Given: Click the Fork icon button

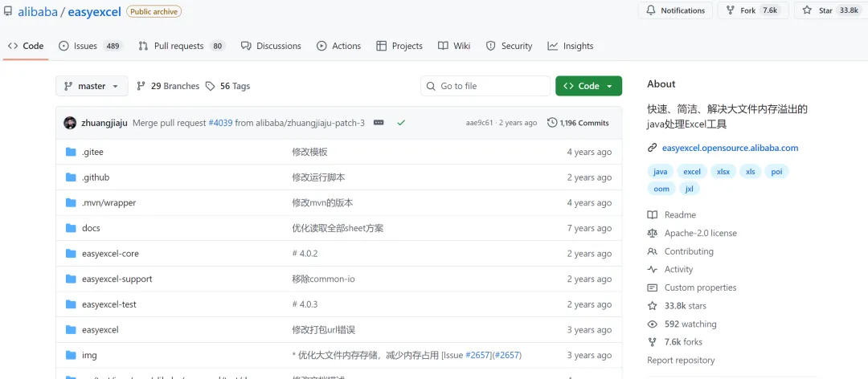Looking at the screenshot, I should [x=730, y=10].
